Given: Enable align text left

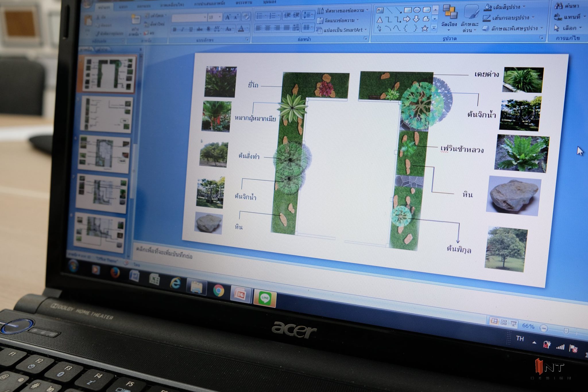Looking at the screenshot, I should coord(258,28).
